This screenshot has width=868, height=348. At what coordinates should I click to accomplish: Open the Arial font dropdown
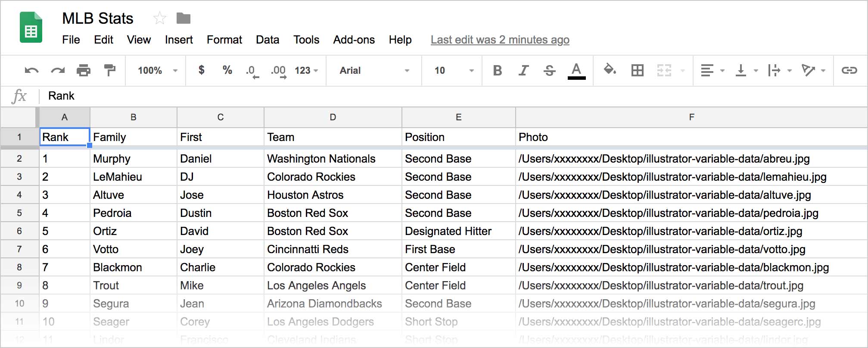374,70
